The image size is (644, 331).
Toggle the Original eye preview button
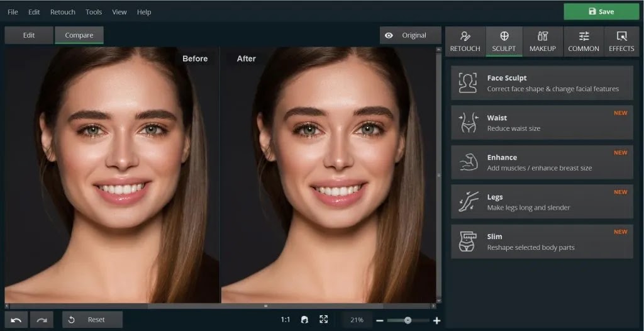tap(410, 35)
